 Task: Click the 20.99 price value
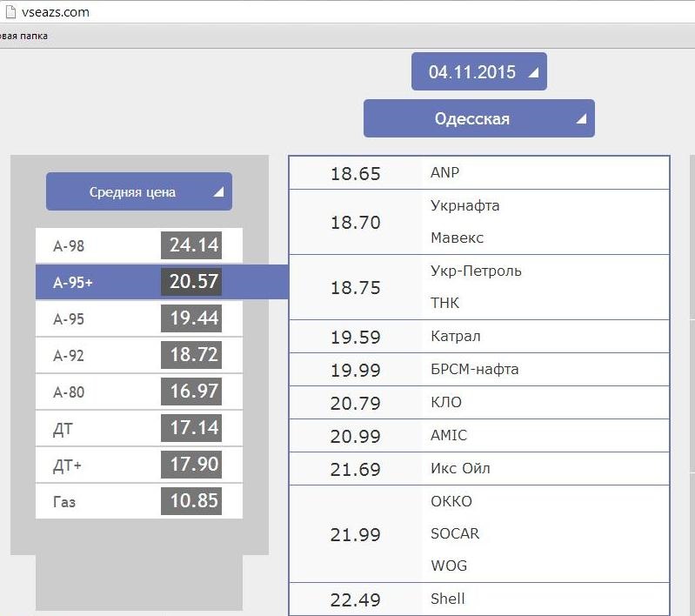click(356, 437)
